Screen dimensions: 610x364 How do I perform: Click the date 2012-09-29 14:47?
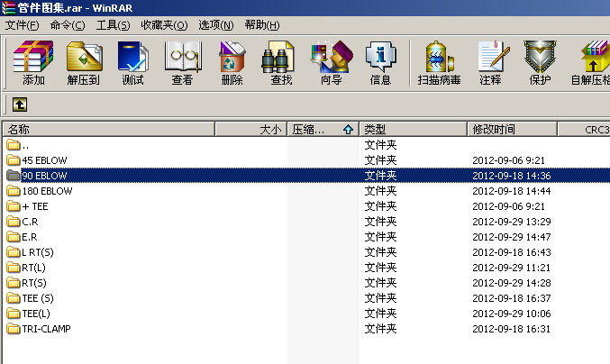(x=512, y=237)
